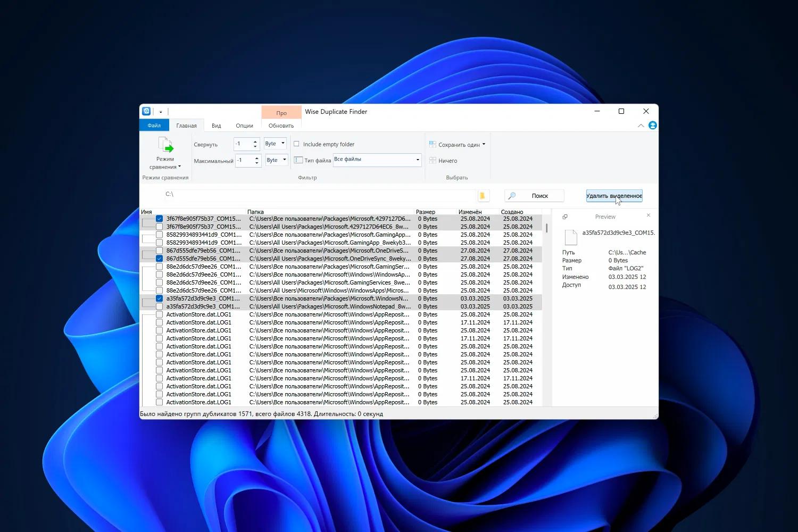
Task: Enable the Include empty folder checkbox
Action: pyautogui.click(x=296, y=144)
